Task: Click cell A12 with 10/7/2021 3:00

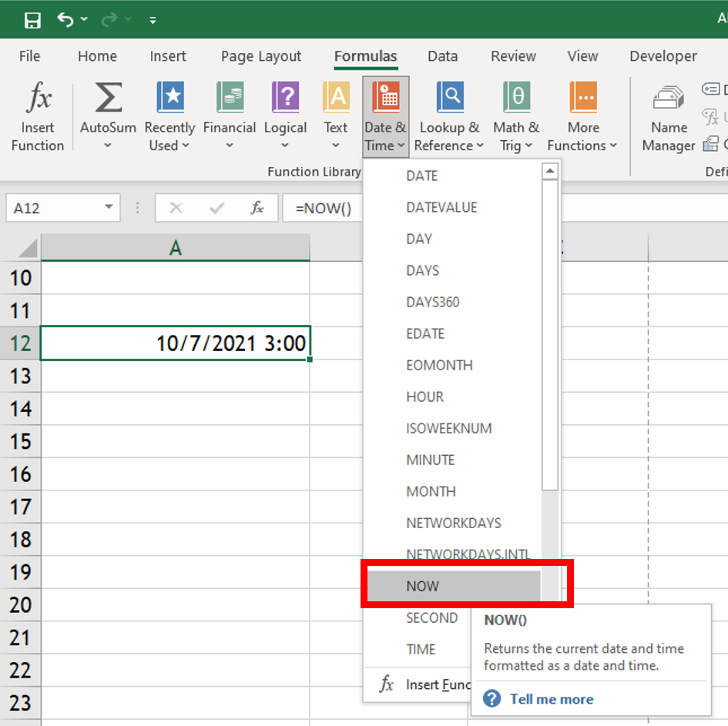Action: coord(176,343)
